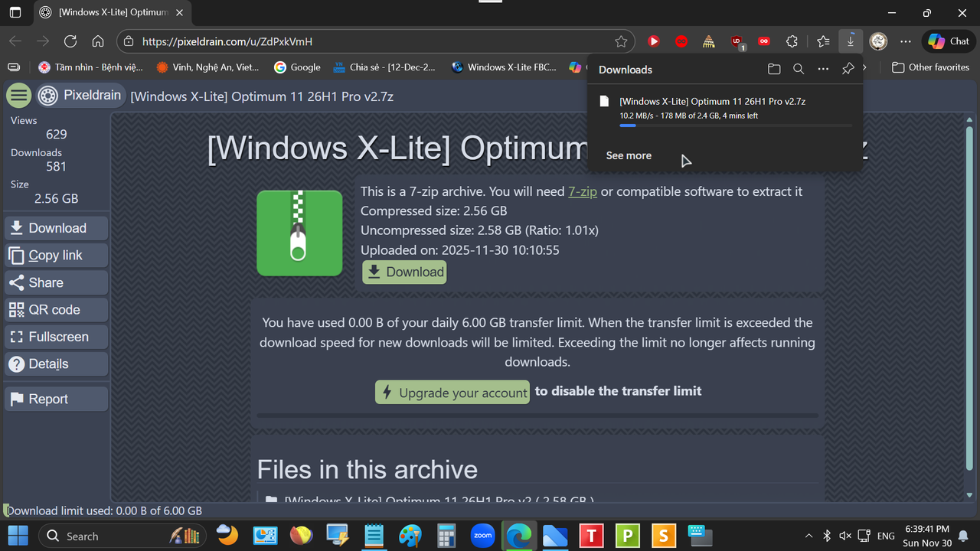Open the 7-zip hyperlink
980x551 pixels.
(583, 191)
